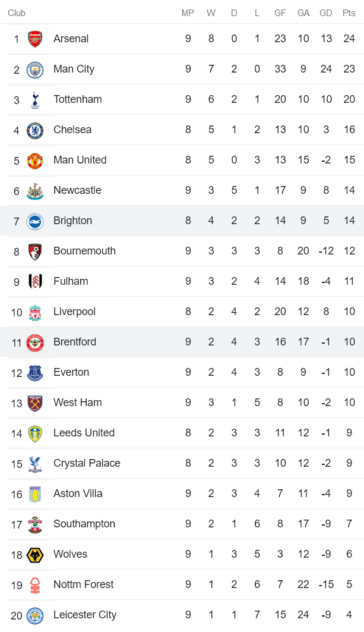Click the Pts column header
This screenshot has height=632, width=364.
(x=349, y=13)
